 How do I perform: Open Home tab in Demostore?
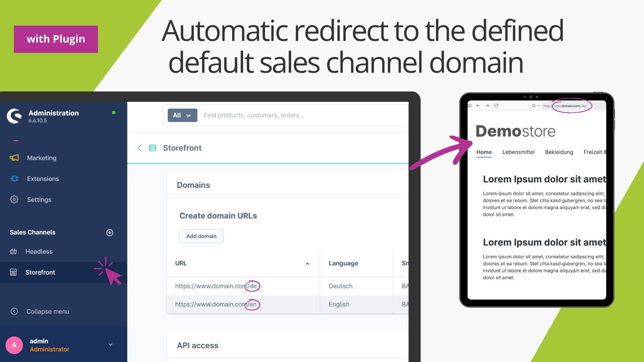pyautogui.click(x=484, y=152)
